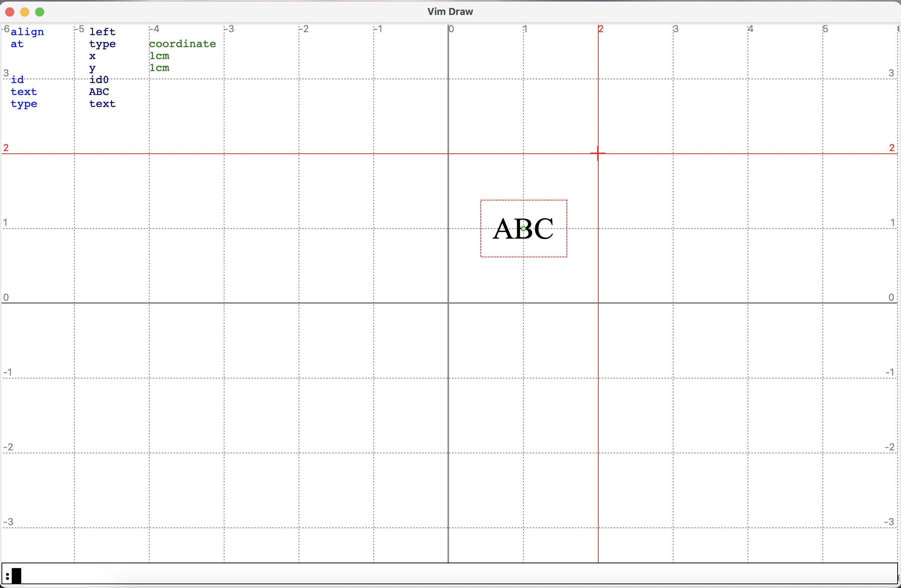Click the 'at' property key
Viewport: 901px width, 588px height.
click(17, 44)
